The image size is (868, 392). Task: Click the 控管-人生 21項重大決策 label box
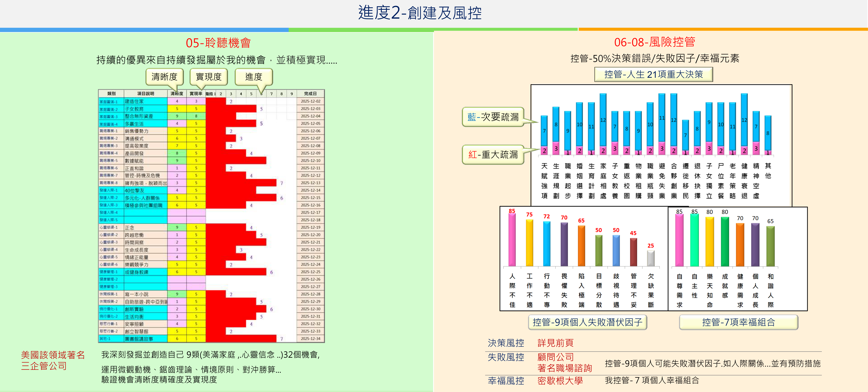(653, 74)
